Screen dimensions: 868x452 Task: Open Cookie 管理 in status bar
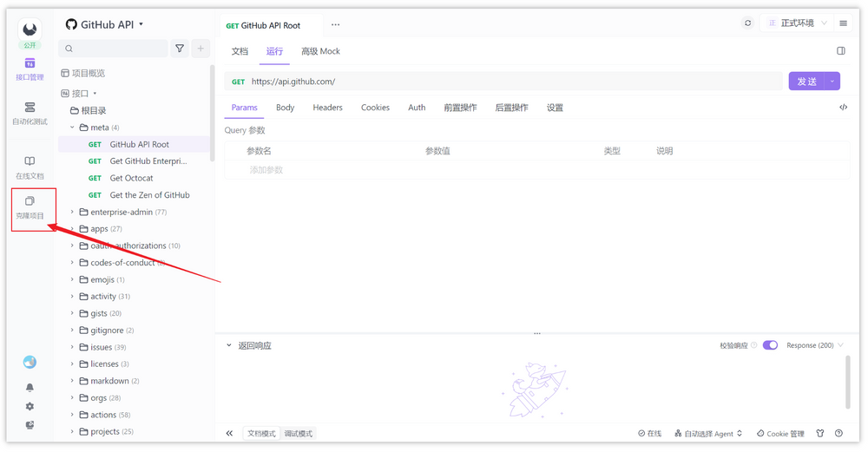pyautogui.click(x=780, y=433)
